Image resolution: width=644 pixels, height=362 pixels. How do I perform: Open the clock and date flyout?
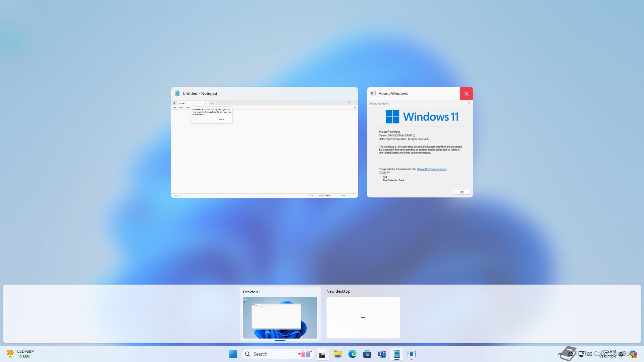pos(607,354)
